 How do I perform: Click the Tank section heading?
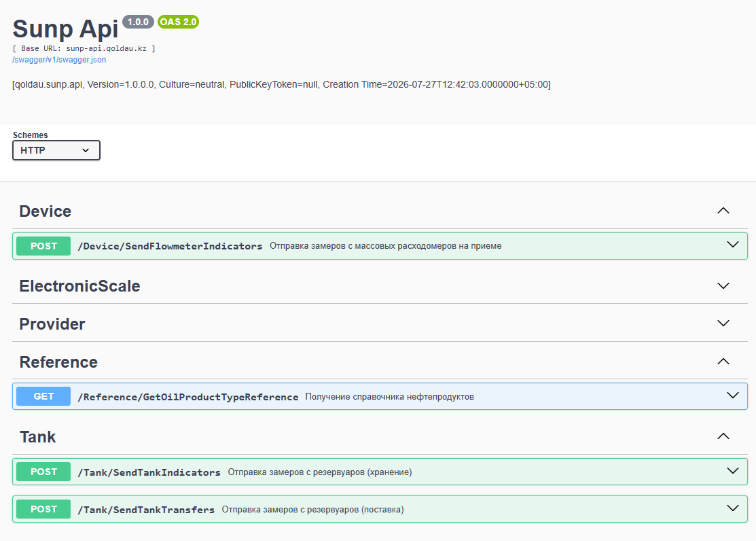coord(37,437)
